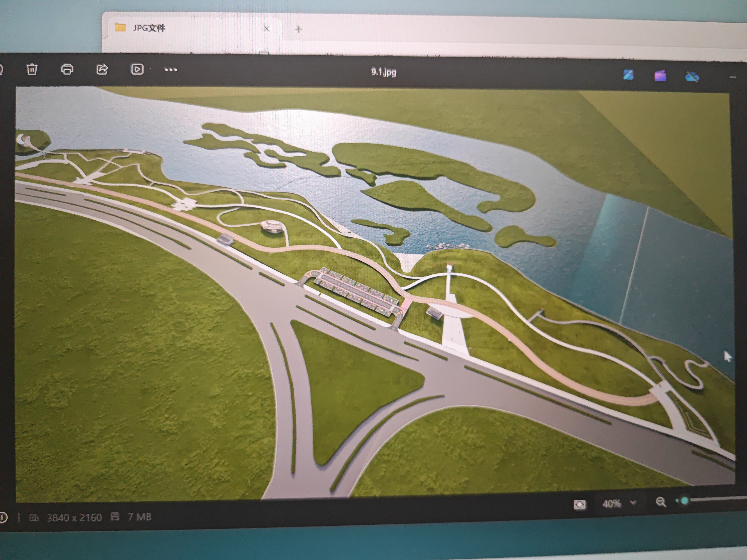Click the zoom out magnifier icon
This screenshot has width=747, height=560.
tap(661, 502)
